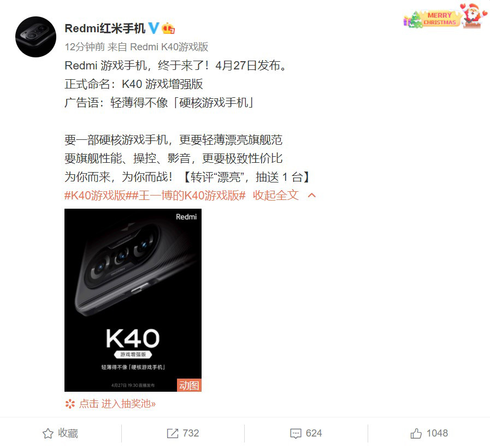Open comments via the speech bubble icon
The height and width of the screenshot is (448, 490).
click(296, 433)
